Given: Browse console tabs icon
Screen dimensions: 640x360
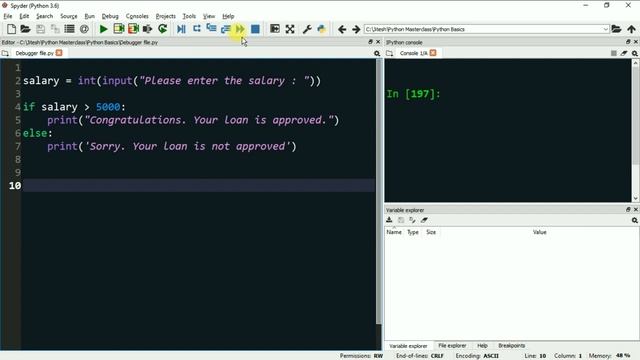Looking at the screenshot, I should click(389, 53).
